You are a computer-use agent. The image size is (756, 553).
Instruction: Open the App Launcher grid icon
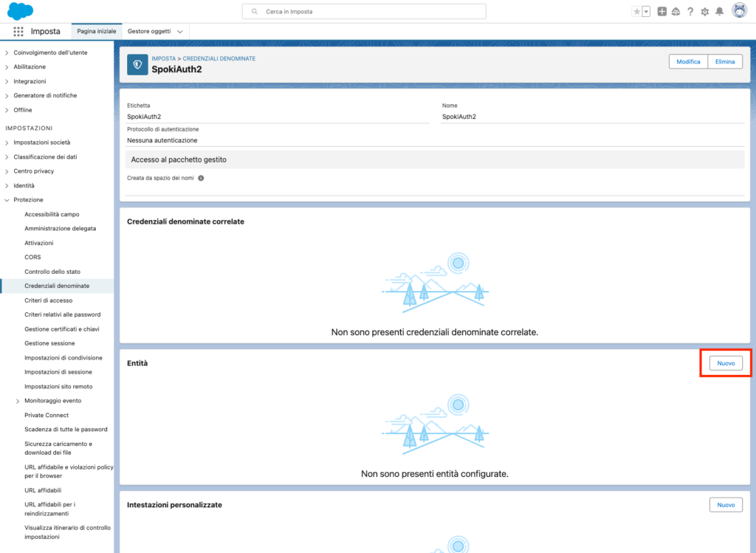click(18, 32)
